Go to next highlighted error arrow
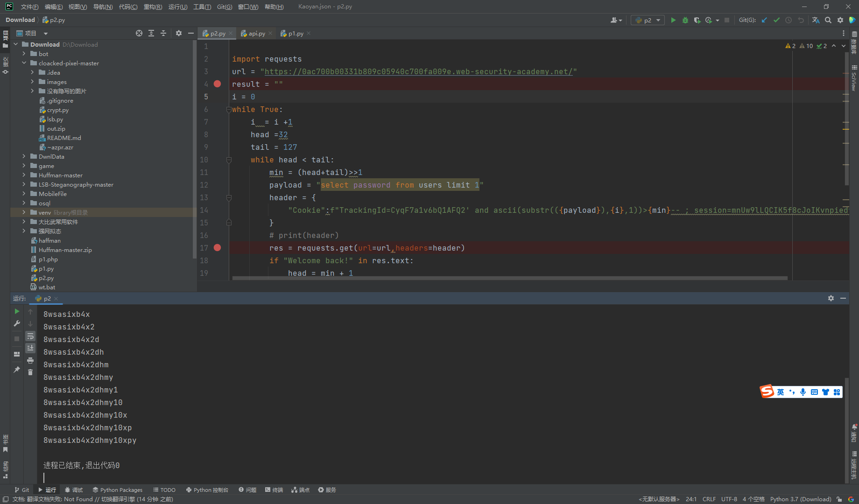The width and height of the screenshot is (859, 504). pyautogui.click(x=844, y=46)
